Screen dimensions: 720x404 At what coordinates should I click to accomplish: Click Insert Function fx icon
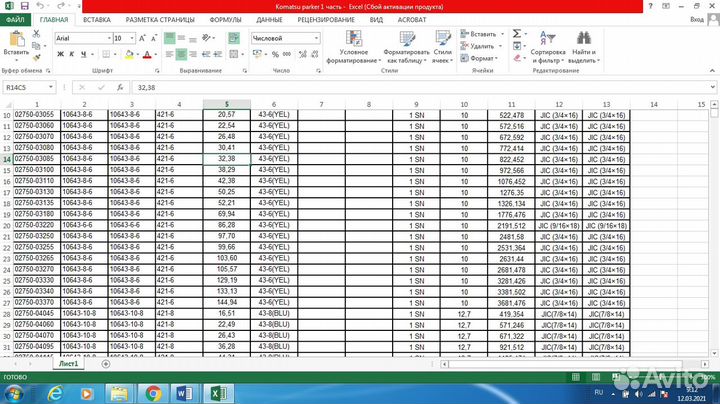coord(118,87)
